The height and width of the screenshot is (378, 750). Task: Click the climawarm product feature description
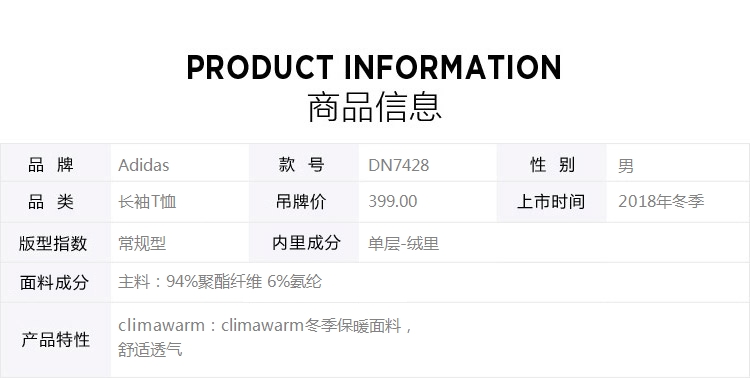coord(265,338)
